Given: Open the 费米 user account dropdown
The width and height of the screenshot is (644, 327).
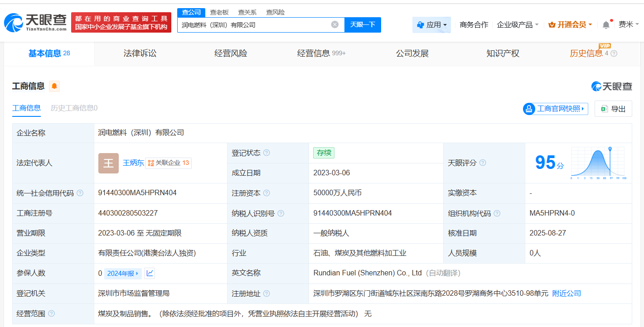Looking at the screenshot, I should (629, 24).
